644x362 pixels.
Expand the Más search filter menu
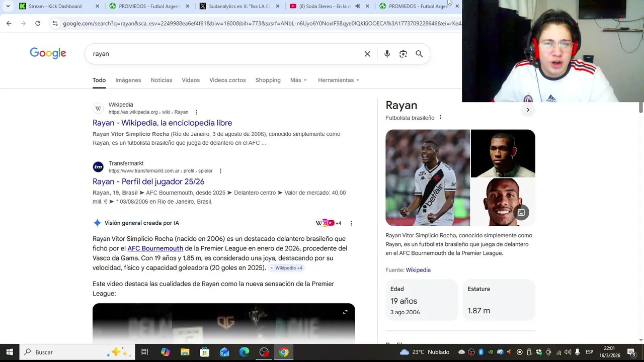(x=298, y=80)
